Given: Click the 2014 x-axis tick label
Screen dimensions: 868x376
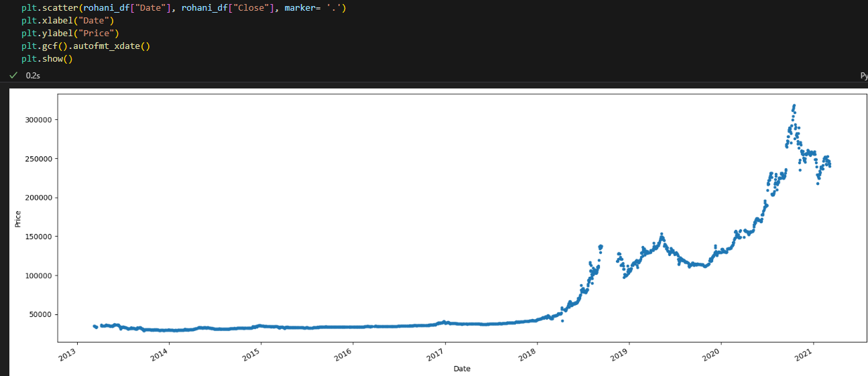Looking at the screenshot, I should click(160, 355).
